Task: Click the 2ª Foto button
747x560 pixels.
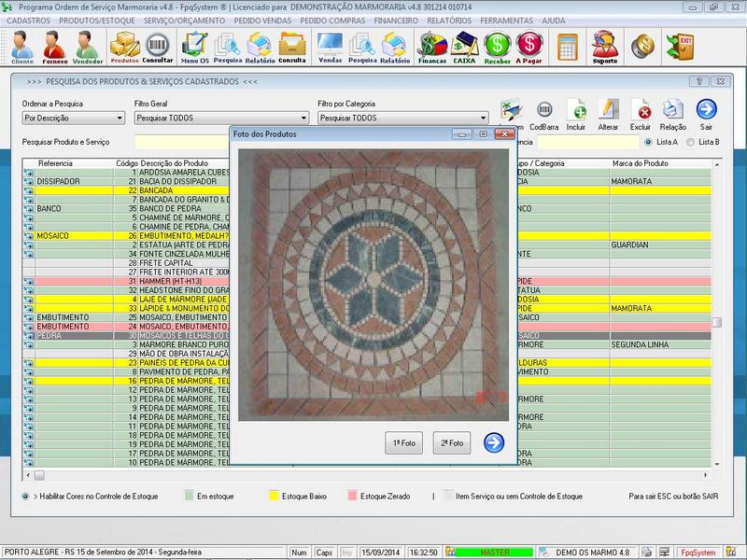Action: (450, 443)
